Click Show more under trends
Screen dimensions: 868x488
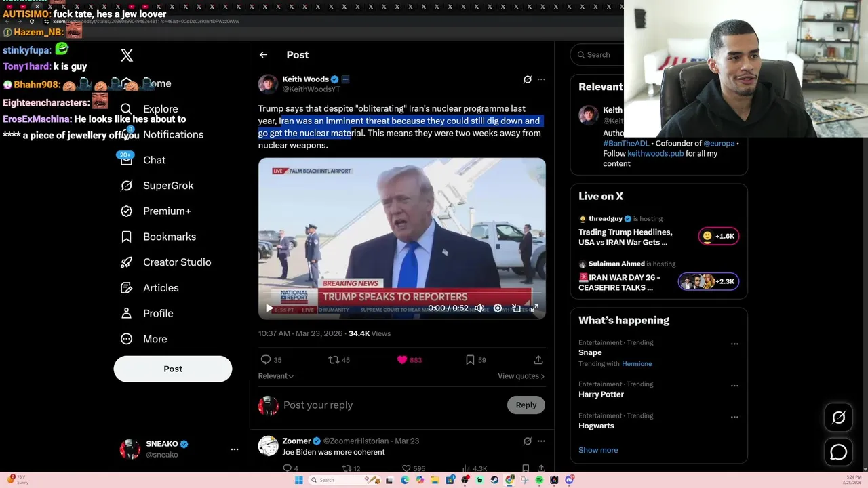pos(598,450)
